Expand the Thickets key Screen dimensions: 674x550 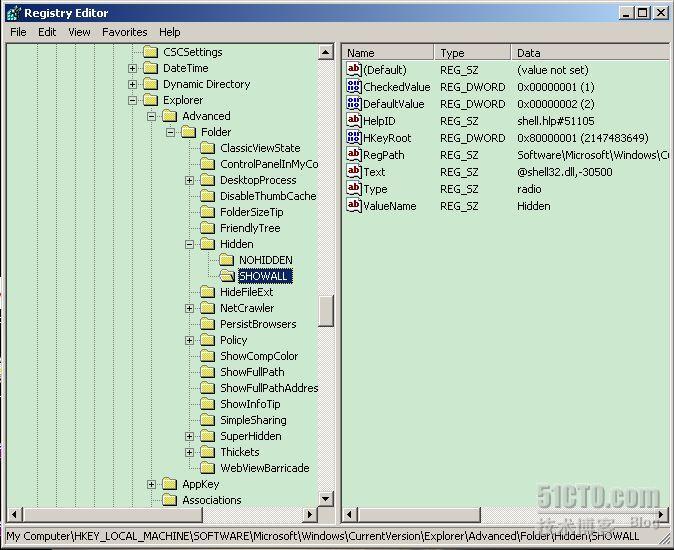tap(190, 452)
